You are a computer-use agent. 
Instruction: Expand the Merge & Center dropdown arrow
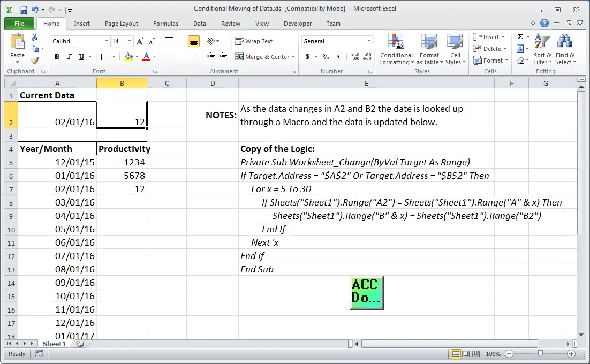[293, 57]
